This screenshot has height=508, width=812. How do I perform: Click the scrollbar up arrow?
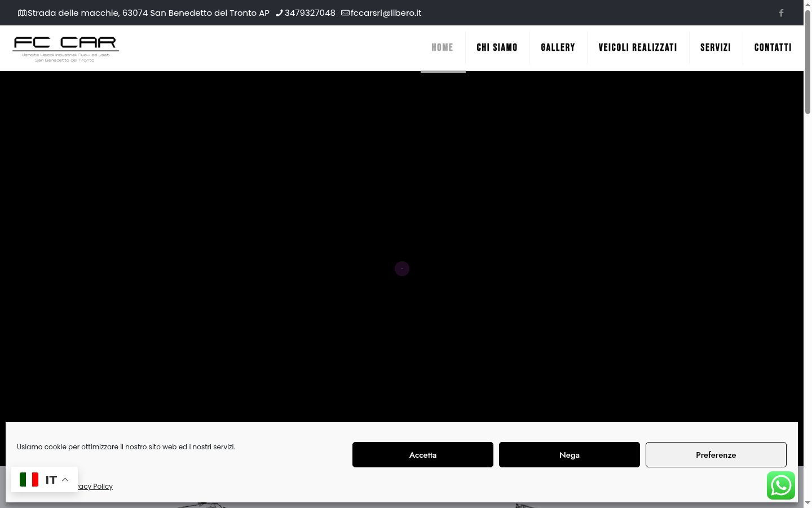coord(807,5)
